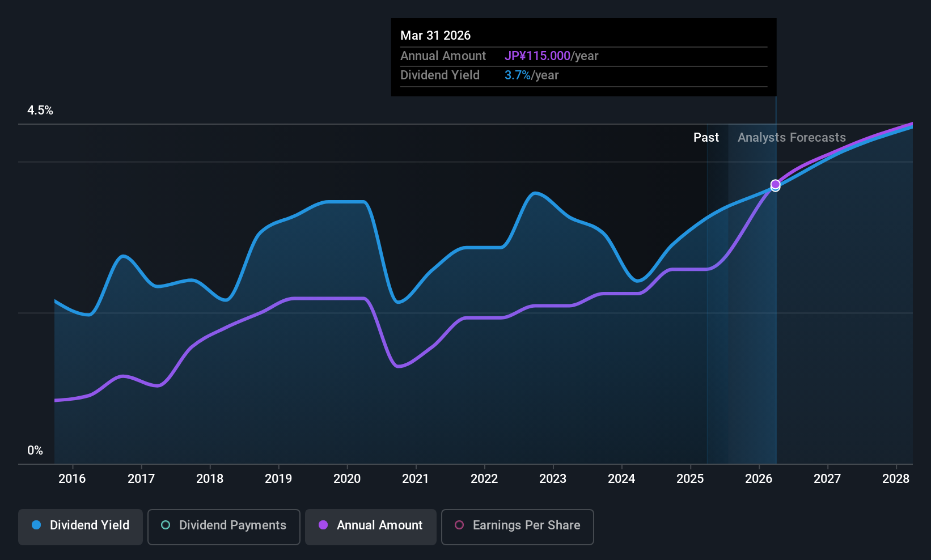Click the 2026 x-axis label
Image resolution: width=931 pixels, height=560 pixels.
coord(759,479)
